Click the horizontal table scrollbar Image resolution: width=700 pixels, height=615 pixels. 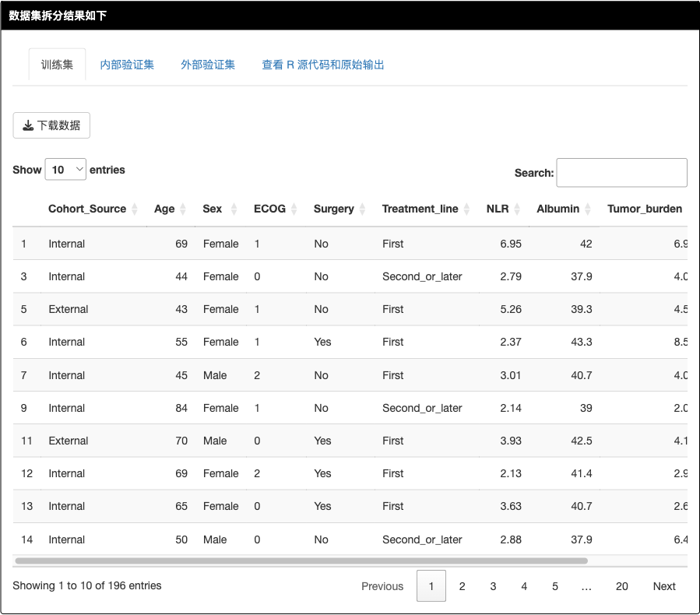click(301, 561)
